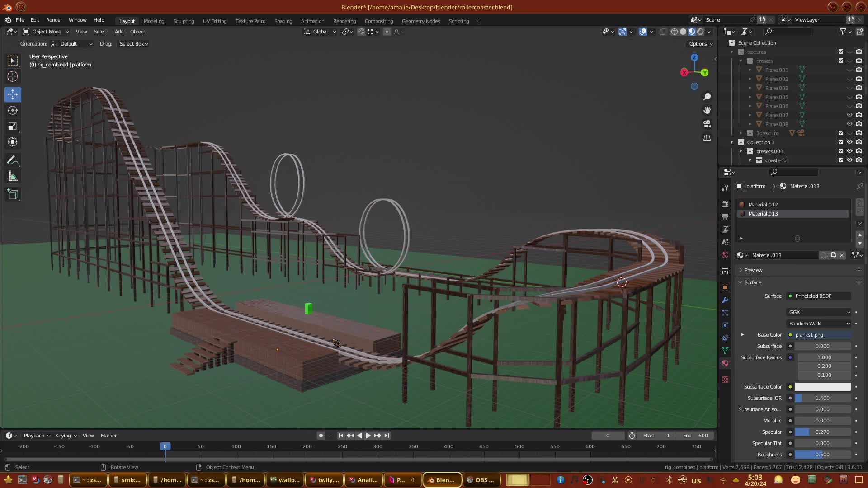Choose the Add Cube tool

pyautogui.click(x=13, y=194)
